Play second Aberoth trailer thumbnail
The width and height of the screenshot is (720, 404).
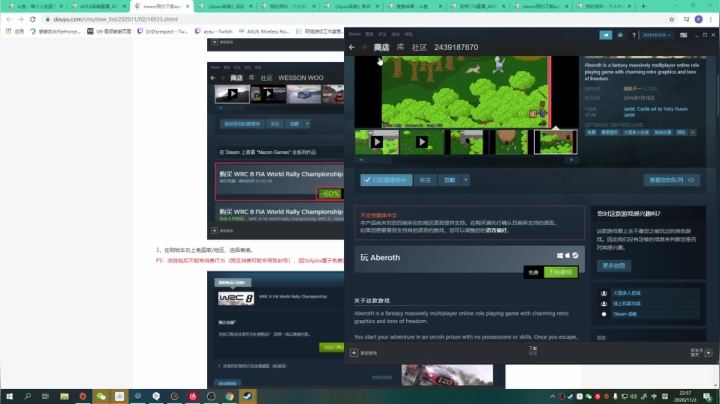(422, 142)
